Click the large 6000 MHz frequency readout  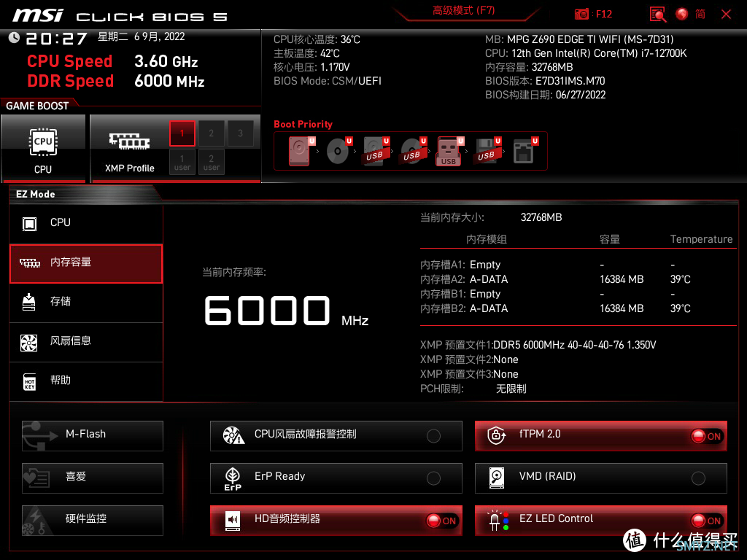[x=286, y=311]
